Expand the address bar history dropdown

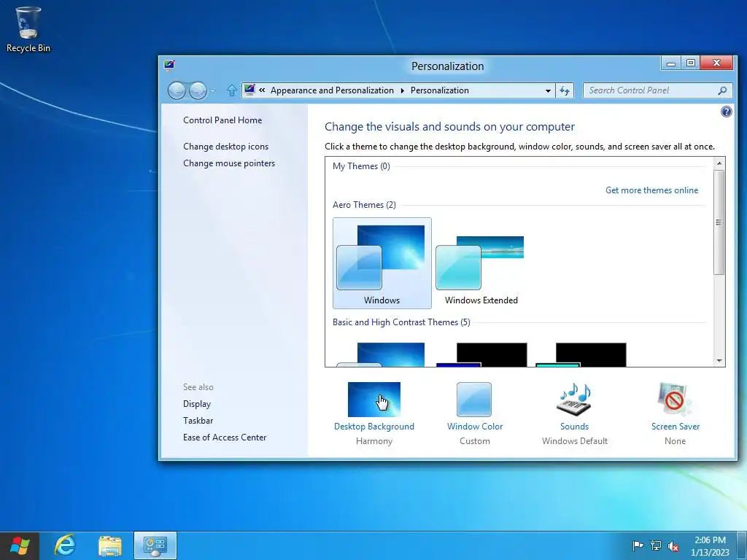coord(548,90)
